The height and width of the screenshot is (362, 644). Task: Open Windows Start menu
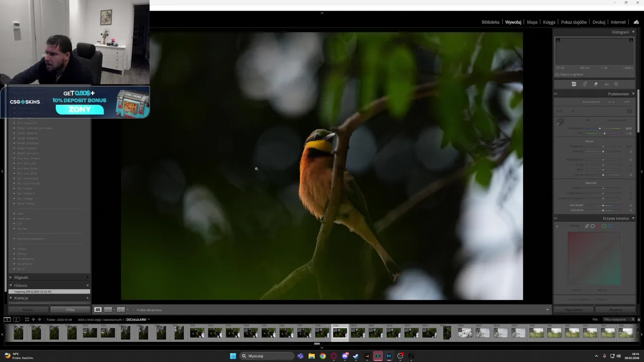(x=233, y=356)
